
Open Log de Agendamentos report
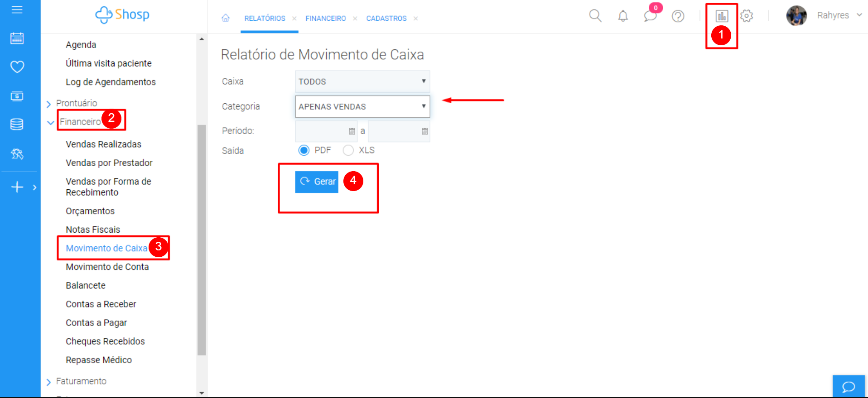point(111,82)
